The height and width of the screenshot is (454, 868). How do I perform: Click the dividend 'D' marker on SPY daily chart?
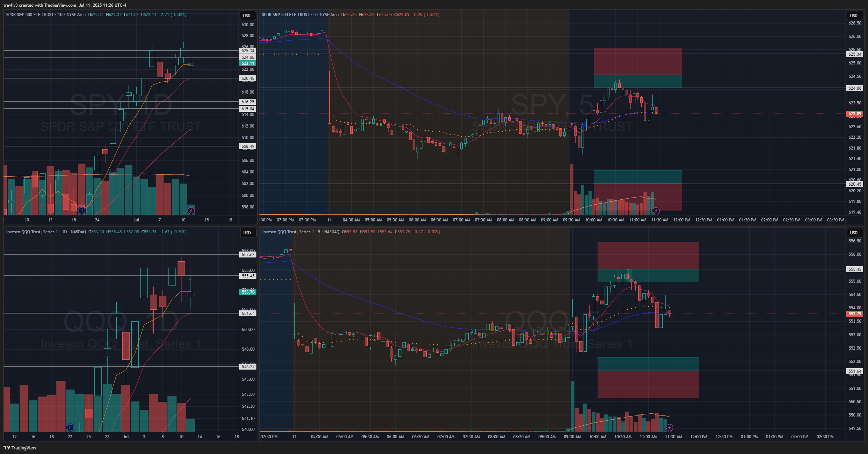click(x=82, y=211)
